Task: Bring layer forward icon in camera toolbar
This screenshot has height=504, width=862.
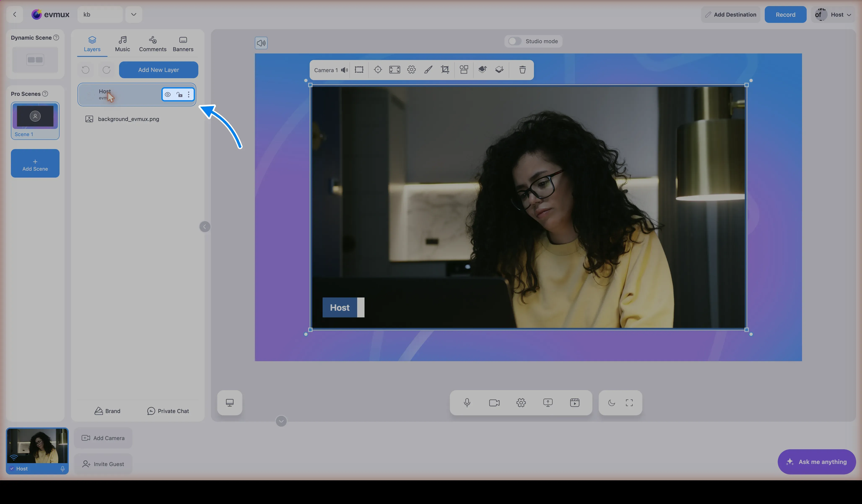Action: 482,70
